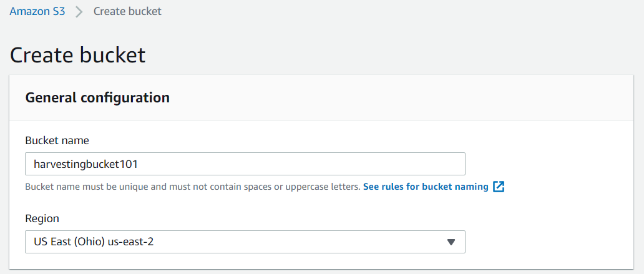
Task: Click the external link icon after naming rules
Action: click(x=499, y=187)
